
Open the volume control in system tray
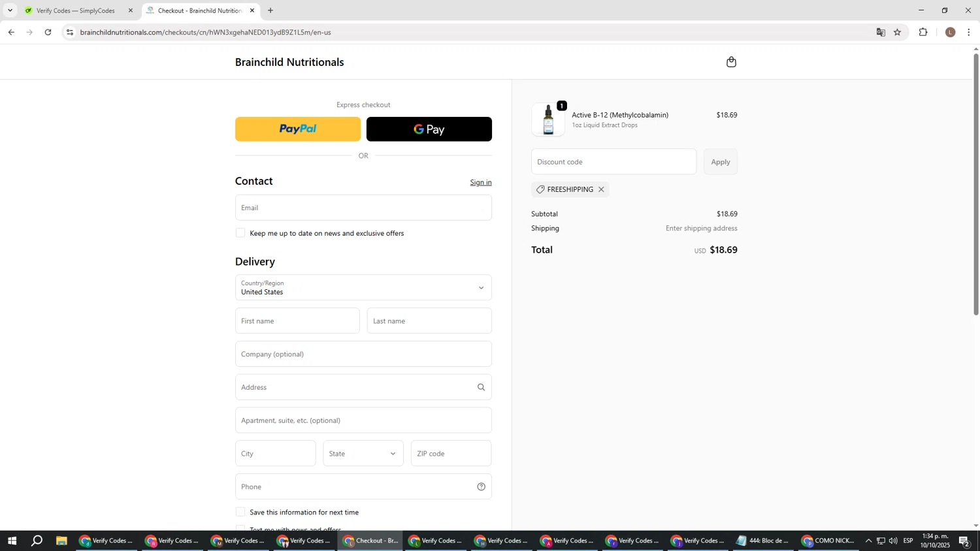pos(893,541)
